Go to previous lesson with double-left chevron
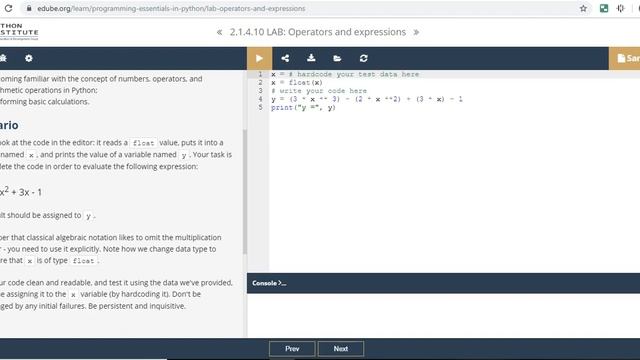 tap(220, 32)
